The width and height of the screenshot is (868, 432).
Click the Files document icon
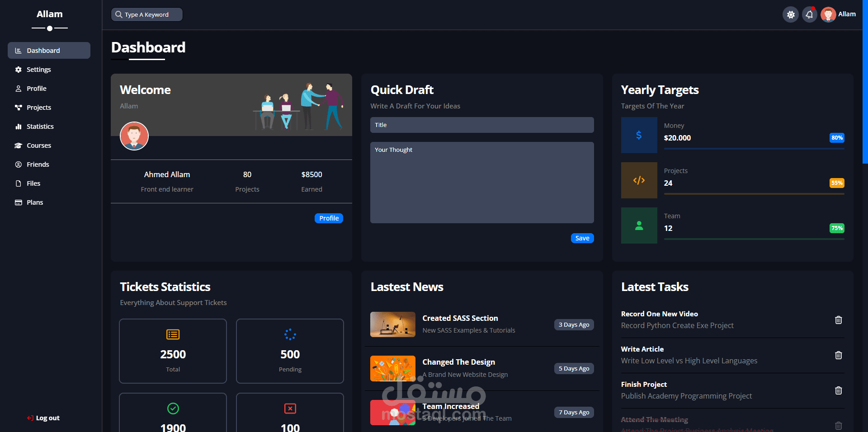click(x=19, y=183)
